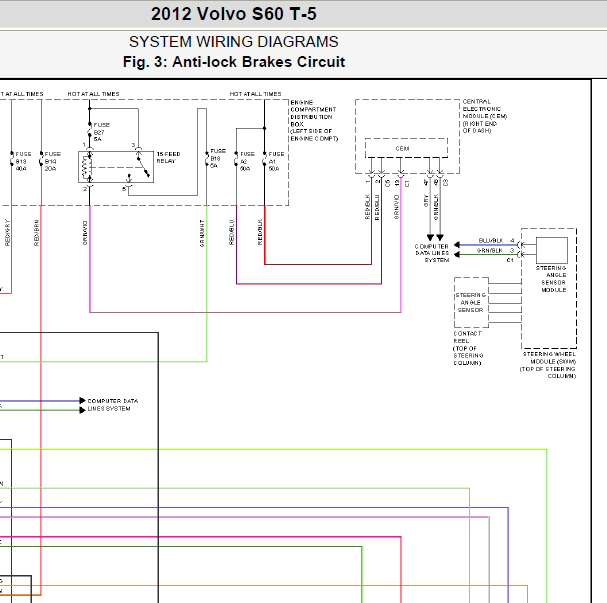Click the "15 FEED RELAY" label
607x603 pixels.
(x=168, y=158)
